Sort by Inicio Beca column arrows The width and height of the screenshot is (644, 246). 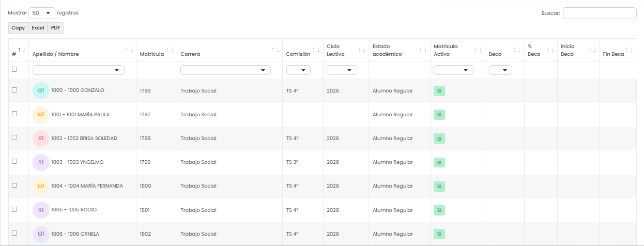592,50
